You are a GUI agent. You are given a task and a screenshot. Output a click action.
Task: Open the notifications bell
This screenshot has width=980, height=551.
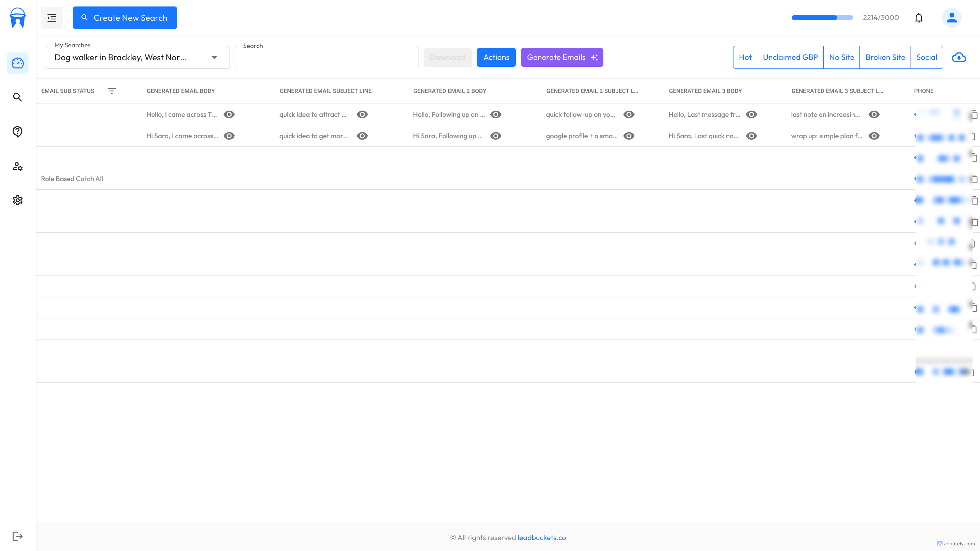tap(919, 17)
